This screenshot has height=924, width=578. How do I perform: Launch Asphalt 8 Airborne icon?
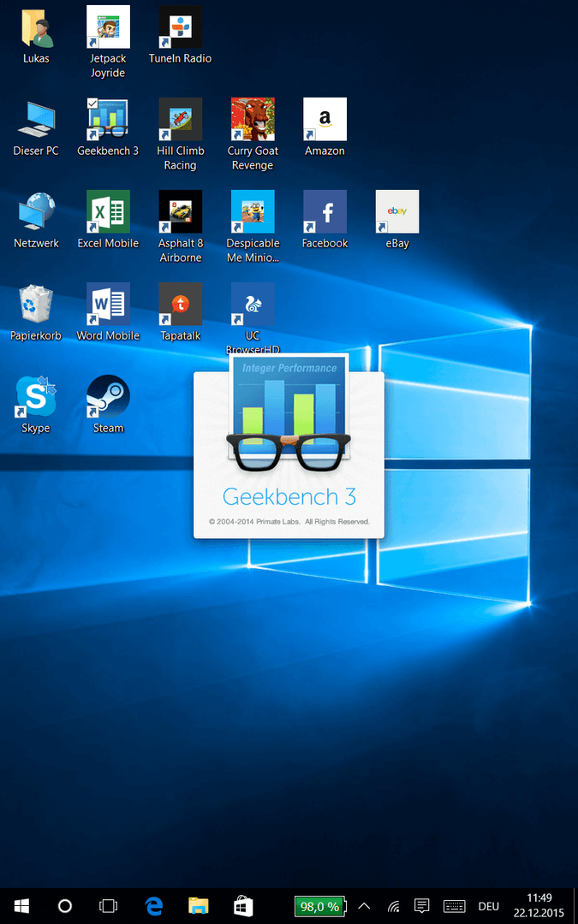[180, 211]
